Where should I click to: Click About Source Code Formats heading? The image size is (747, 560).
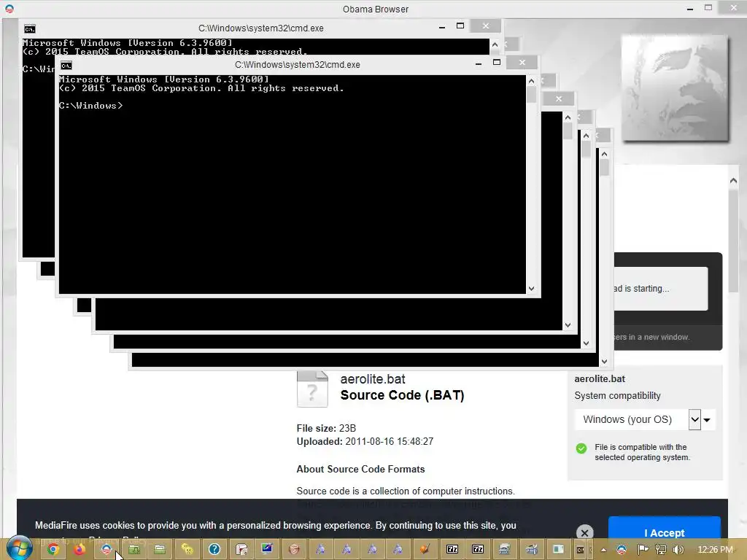(x=360, y=469)
